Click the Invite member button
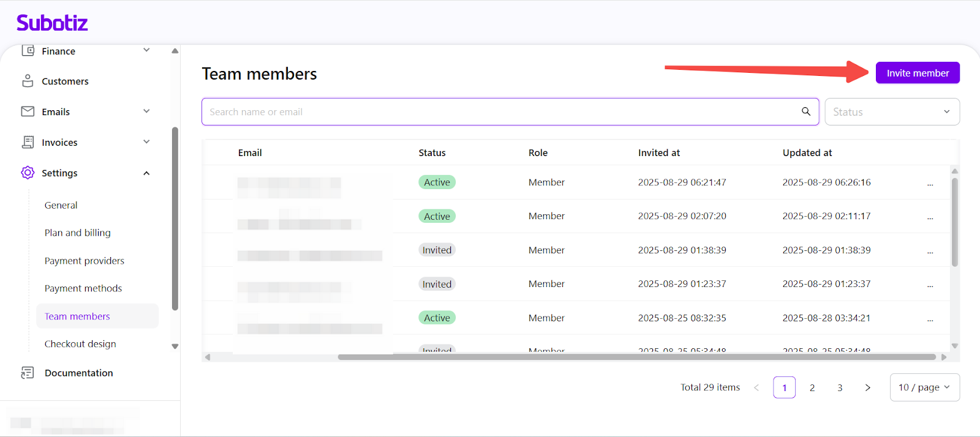Screen dimensions: 980x437 click(x=918, y=73)
